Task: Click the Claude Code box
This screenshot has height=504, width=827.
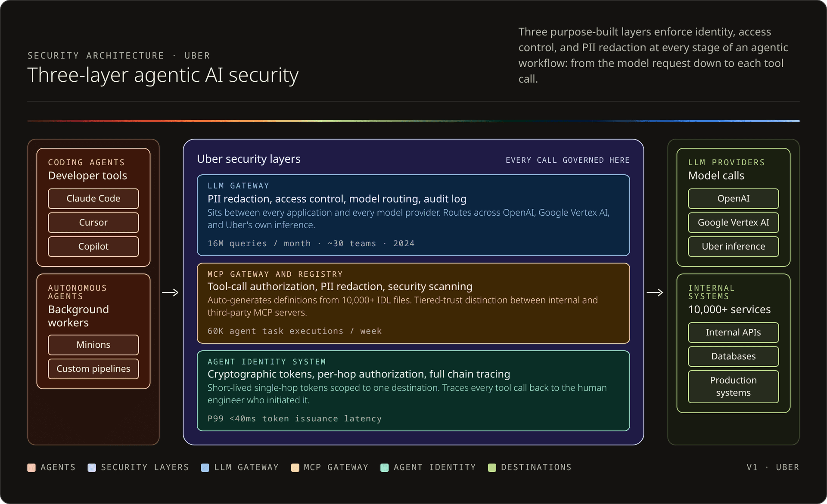Action: tap(93, 198)
